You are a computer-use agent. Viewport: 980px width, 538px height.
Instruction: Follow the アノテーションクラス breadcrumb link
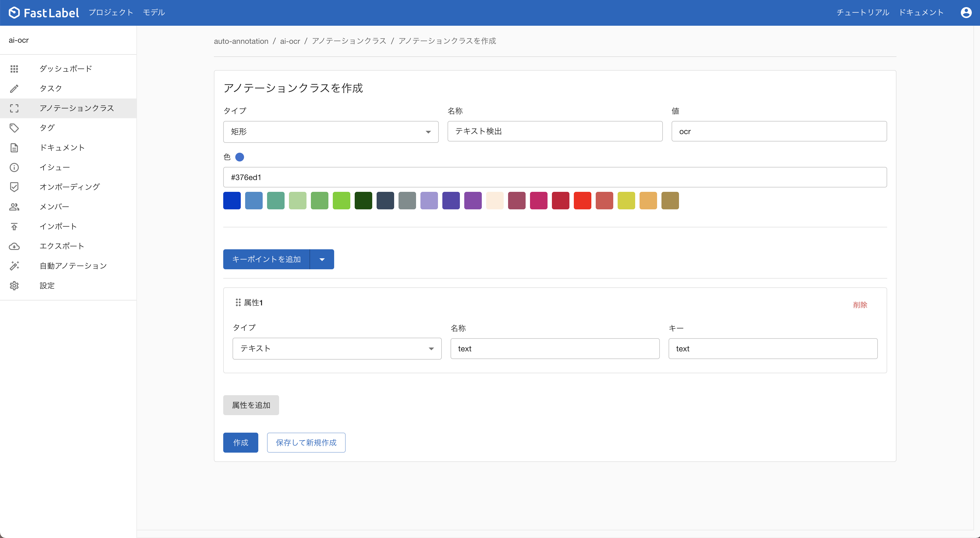349,41
